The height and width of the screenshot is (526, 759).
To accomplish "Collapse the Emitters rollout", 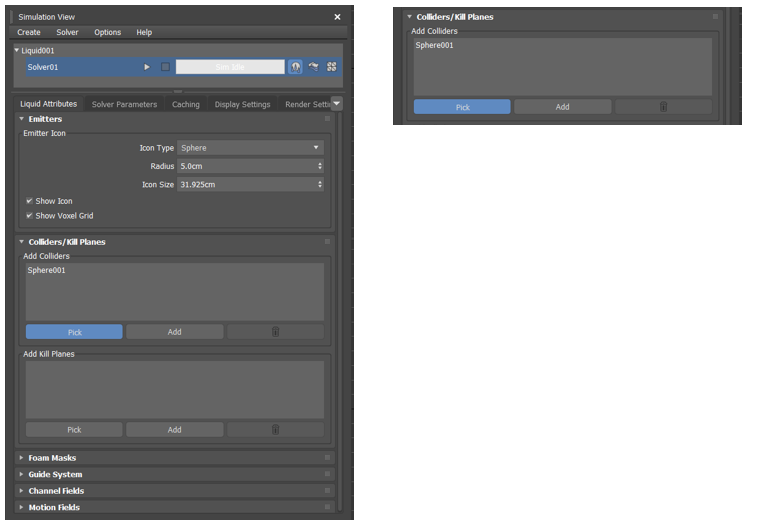I will click(x=21, y=119).
